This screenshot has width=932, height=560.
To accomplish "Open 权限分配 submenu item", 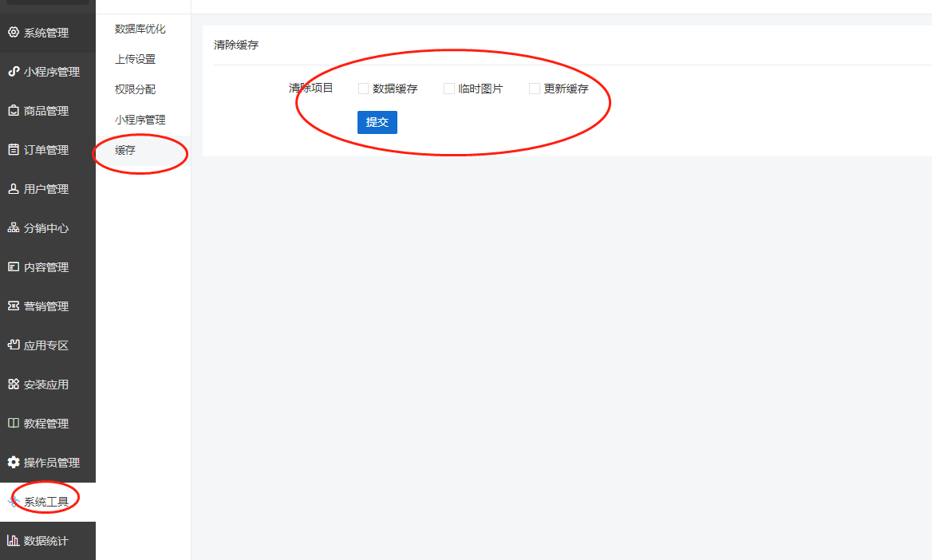I will (x=136, y=89).
